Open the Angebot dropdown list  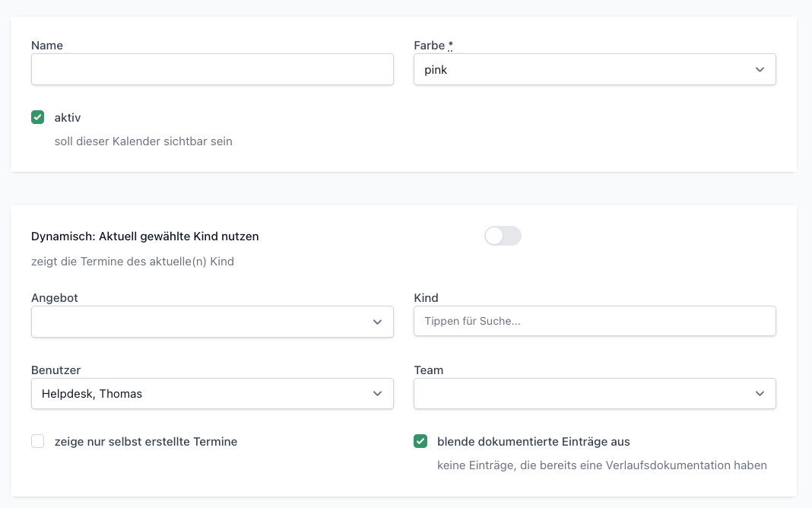click(201, 322)
